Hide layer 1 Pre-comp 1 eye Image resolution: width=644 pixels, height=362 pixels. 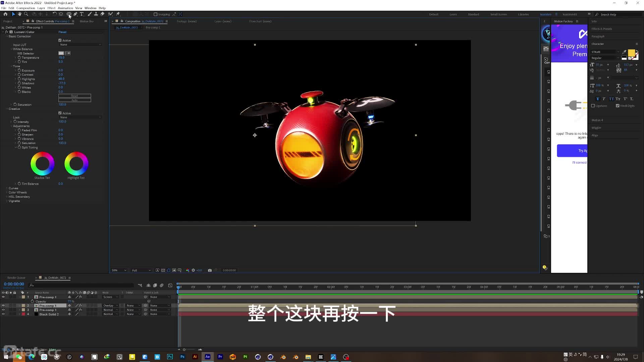(x=3, y=297)
